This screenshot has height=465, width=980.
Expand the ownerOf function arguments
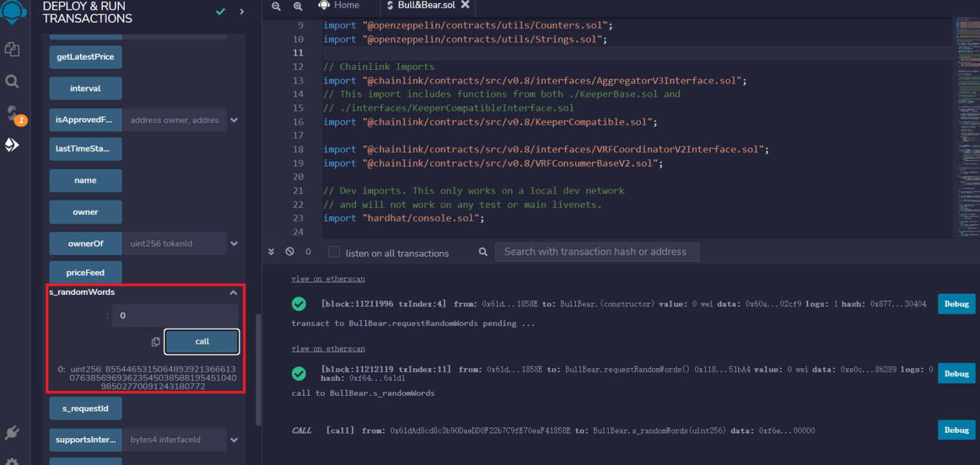click(234, 244)
